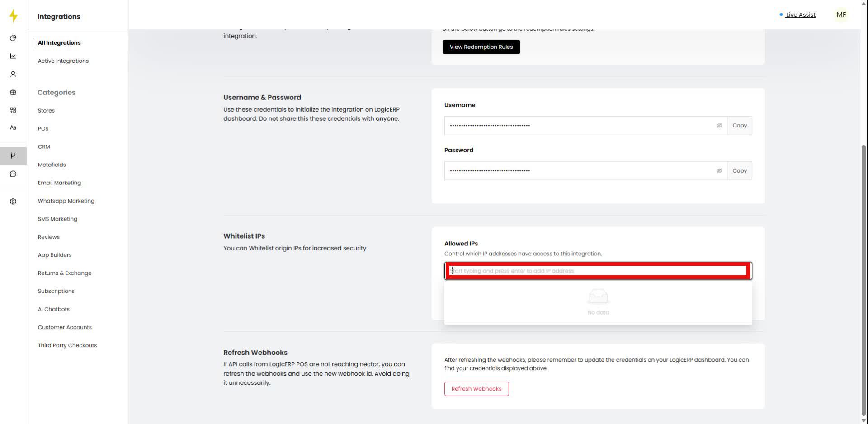Open the chat support bubble icon
The width and height of the screenshot is (868, 424).
pos(13,174)
